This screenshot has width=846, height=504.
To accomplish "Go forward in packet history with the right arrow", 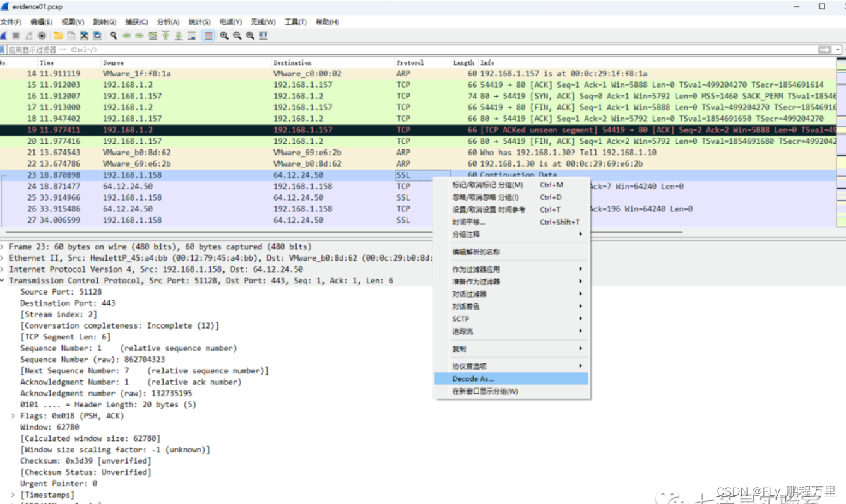I will point(140,36).
